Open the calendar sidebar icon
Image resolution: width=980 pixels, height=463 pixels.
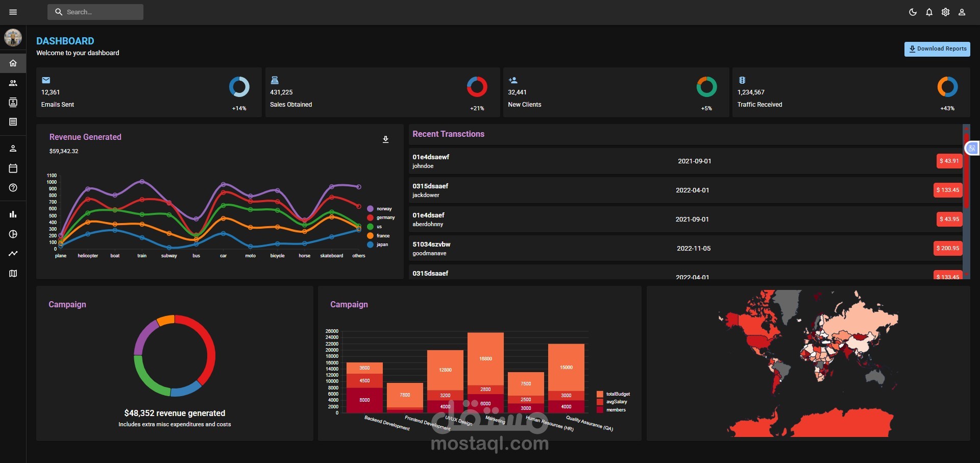point(13,168)
